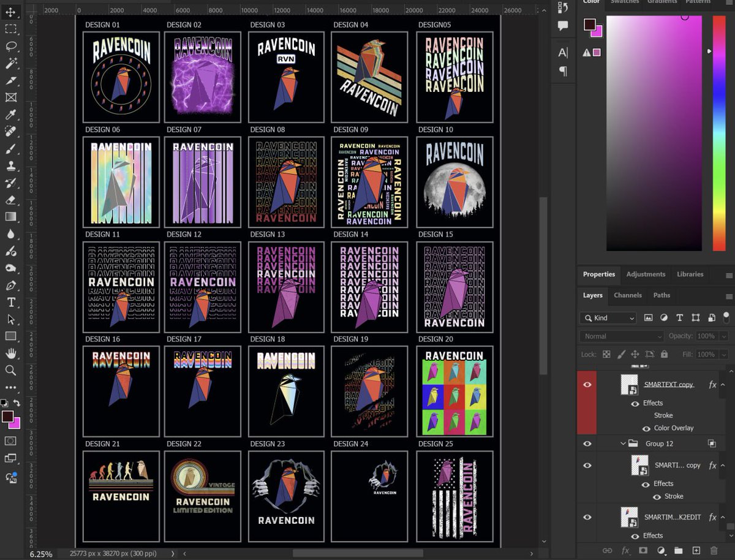Select the Eraser tool
Screen dimensions: 735x560
click(x=11, y=200)
